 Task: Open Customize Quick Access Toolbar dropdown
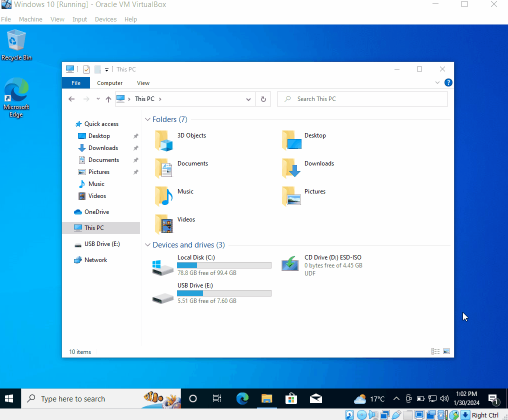tap(106, 69)
